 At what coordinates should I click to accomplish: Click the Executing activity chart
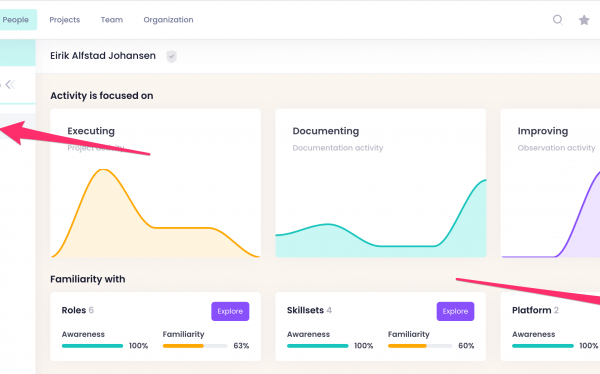[x=155, y=183]
